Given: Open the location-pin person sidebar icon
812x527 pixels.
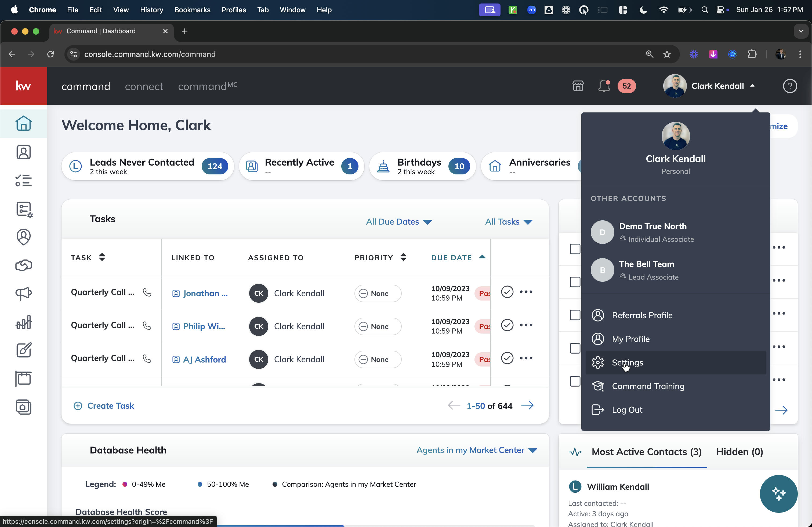Looking at the screenshot, I should click(24, 237).
